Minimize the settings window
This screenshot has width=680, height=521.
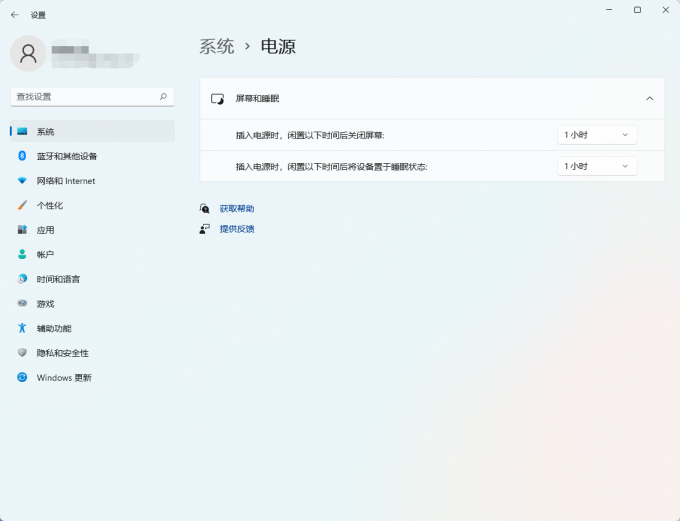point(609,10)
